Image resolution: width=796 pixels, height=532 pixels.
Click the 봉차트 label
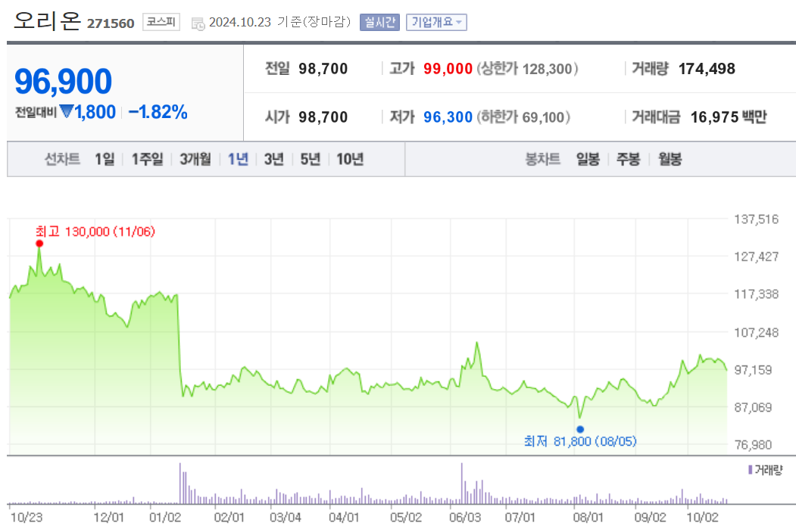(x=543, y=159)
